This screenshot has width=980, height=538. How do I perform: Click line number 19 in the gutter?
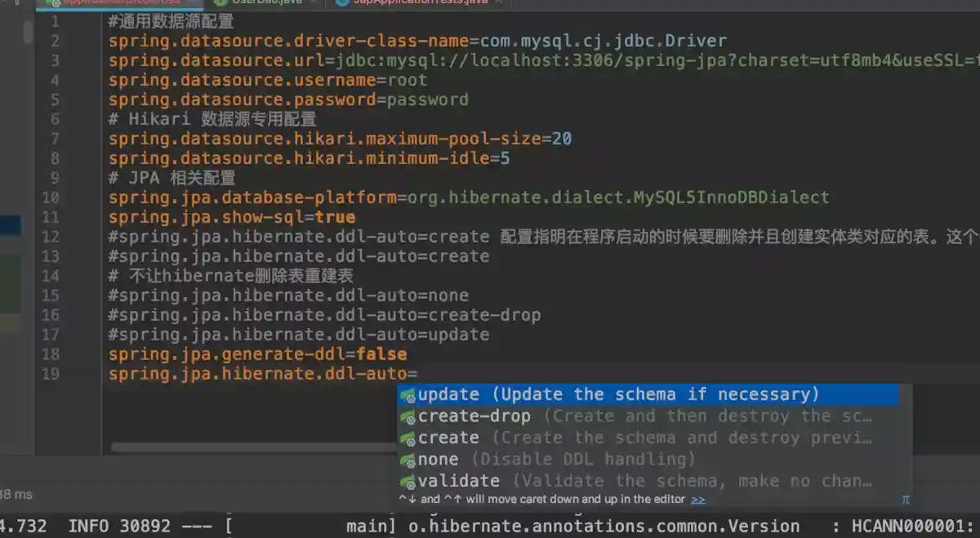tap(51, 373)
